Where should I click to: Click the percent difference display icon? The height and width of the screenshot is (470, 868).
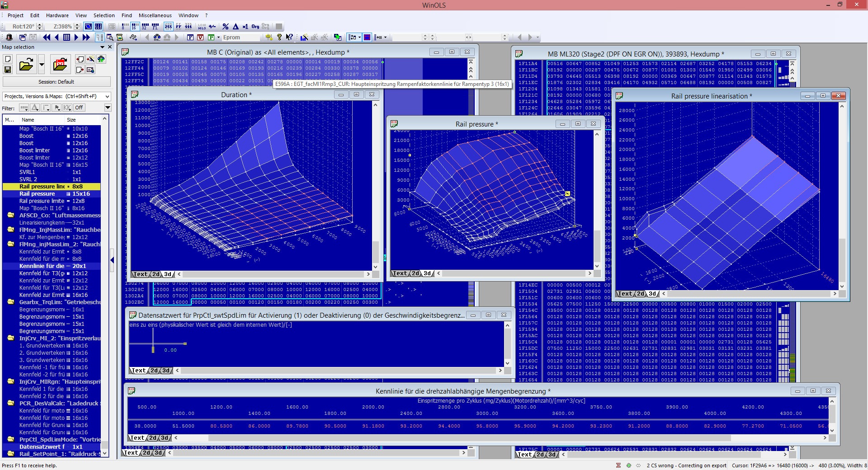(226, 27)
